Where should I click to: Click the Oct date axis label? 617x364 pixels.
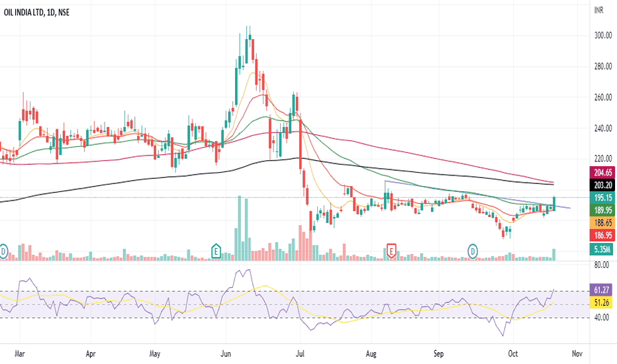[512, 354]
